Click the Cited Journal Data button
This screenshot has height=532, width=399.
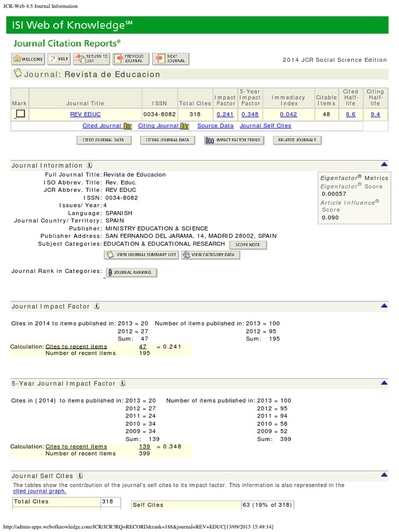[x=104, y=140]
